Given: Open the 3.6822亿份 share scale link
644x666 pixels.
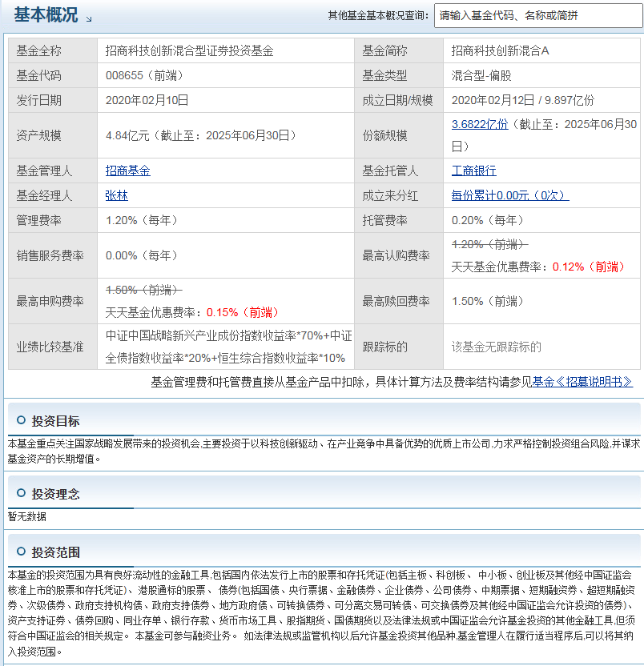Looking at the screenshot, I should coord(480,124).
